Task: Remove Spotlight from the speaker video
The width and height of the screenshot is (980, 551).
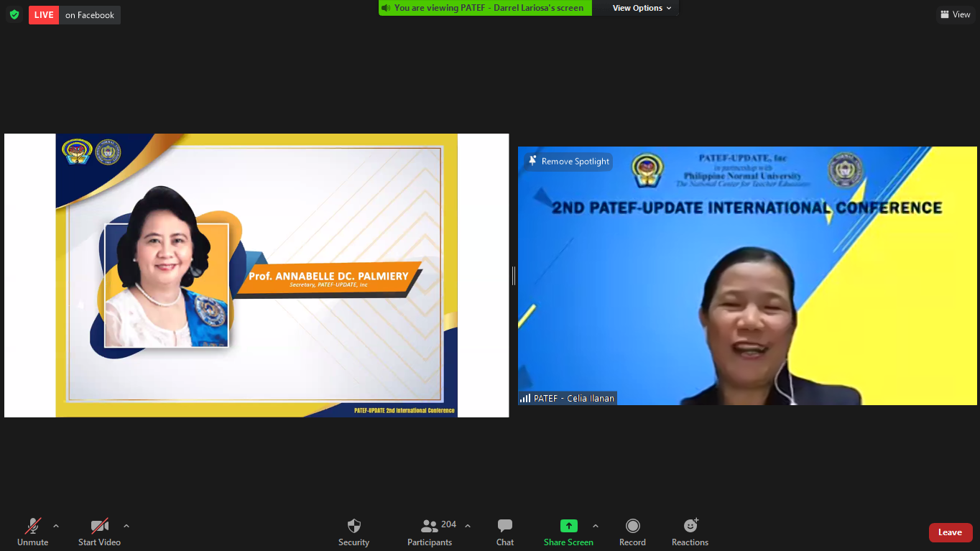Action: pyautogui.click(x=568, y=162)
